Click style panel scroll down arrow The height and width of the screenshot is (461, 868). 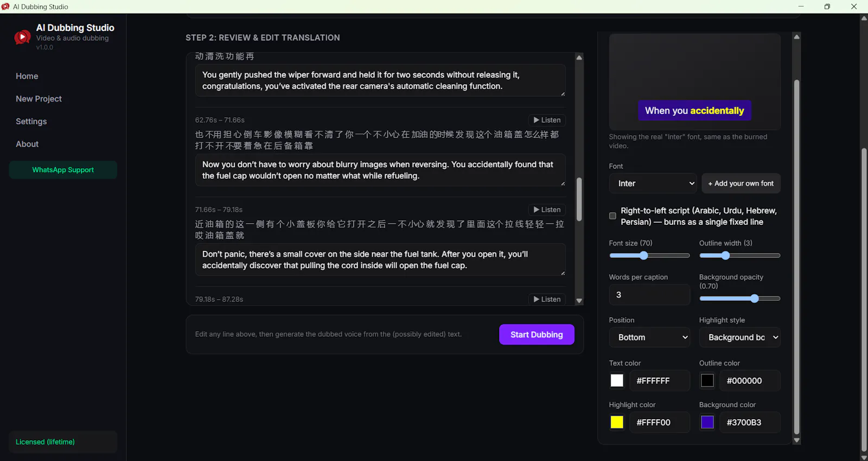coord(796,440)
